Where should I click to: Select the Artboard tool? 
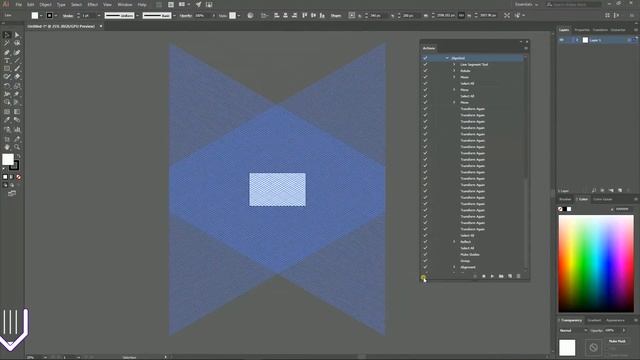pos(7,139)
